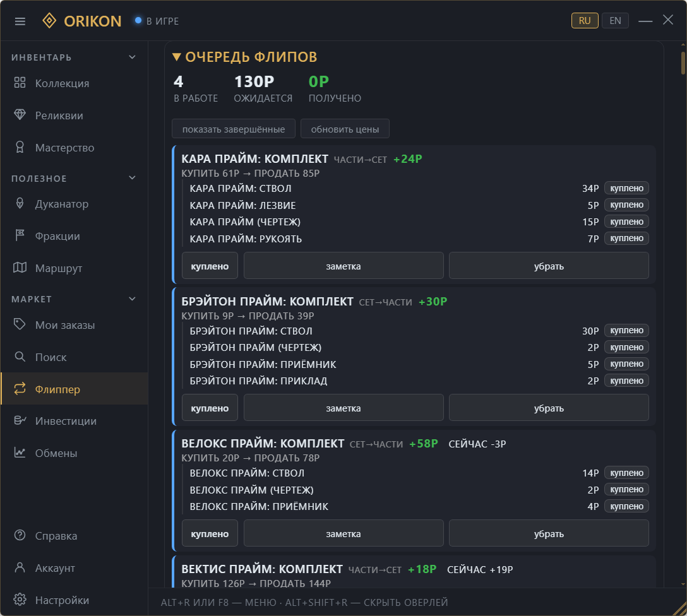687x616 pixels.
Task: Click the Поиск magnifier icon
Action: (x=20, y=357)
